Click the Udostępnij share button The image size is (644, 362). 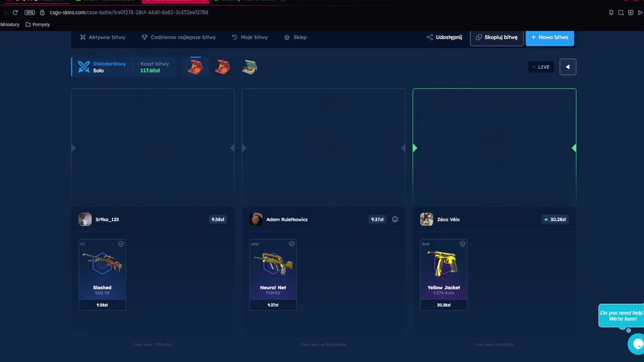click(444, 37)
